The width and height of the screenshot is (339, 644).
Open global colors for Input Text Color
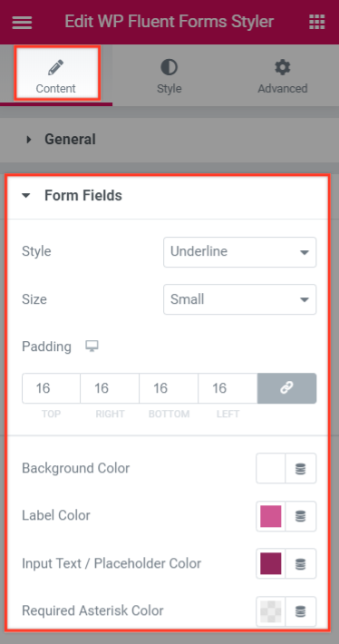tap(301, 563)
